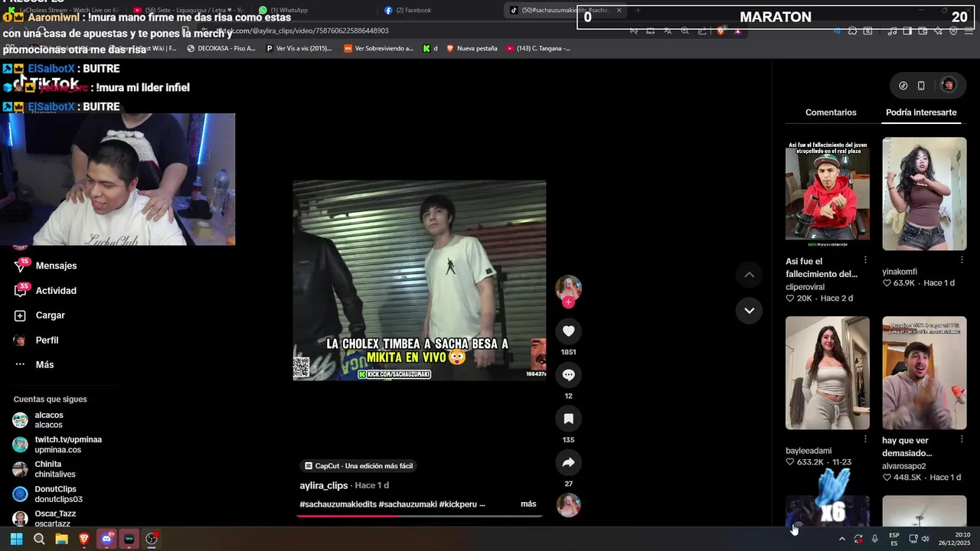The image size is (980, 551).
Task: Pause the main TikTok video player
Action: pyautogui.click(x=420, y=280)
